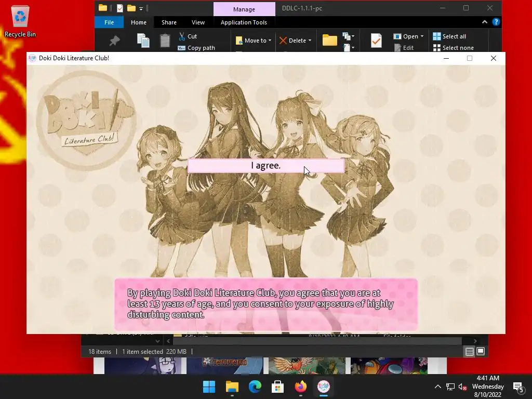
Task: Click the New folder icon in ribbon
Action: click(330, 40)
